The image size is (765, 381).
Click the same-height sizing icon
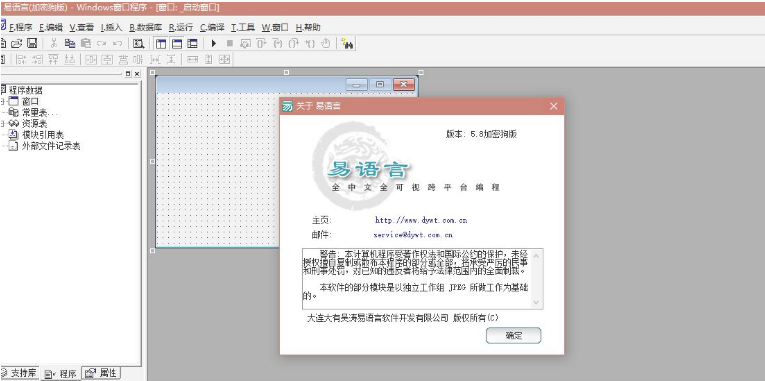pos(208,60)
